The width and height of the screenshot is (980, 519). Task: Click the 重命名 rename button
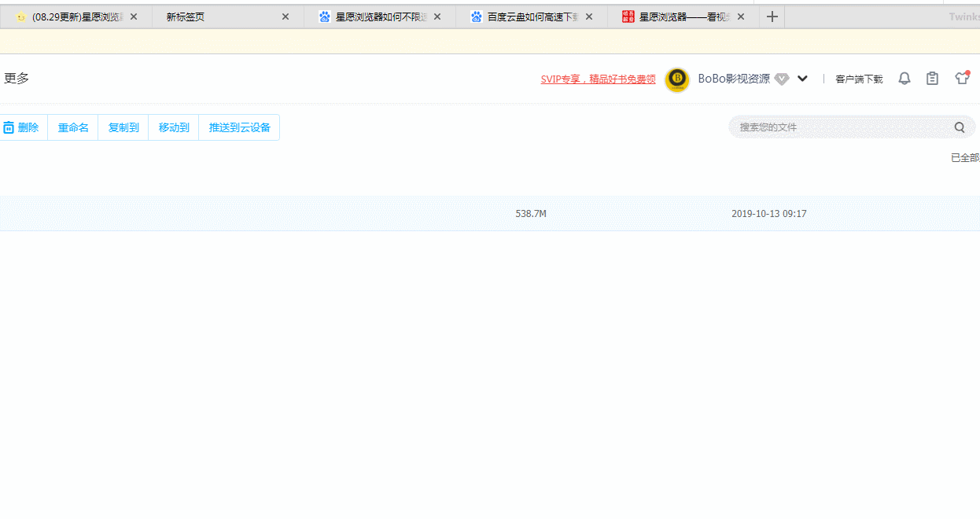(x=73, y=127)
